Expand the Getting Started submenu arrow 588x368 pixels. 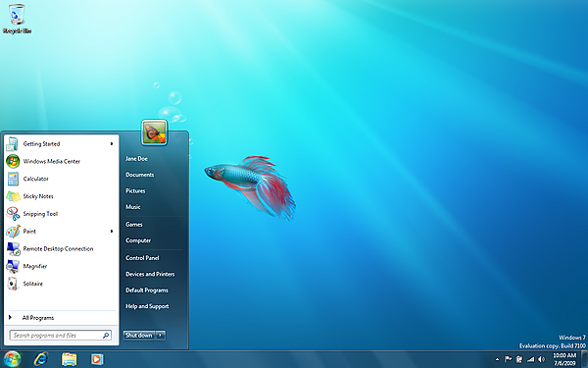pos(112,144)
